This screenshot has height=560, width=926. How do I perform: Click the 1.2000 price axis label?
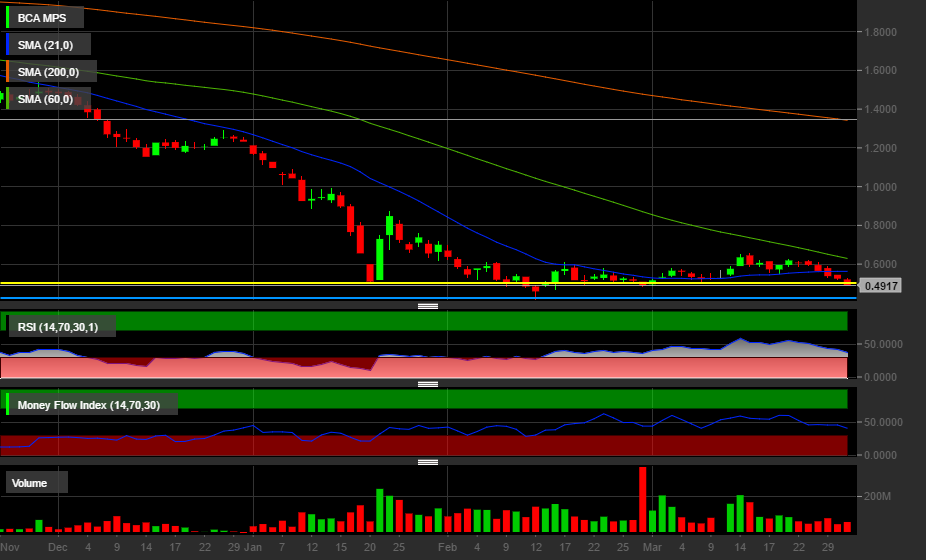tap(880, 148)
